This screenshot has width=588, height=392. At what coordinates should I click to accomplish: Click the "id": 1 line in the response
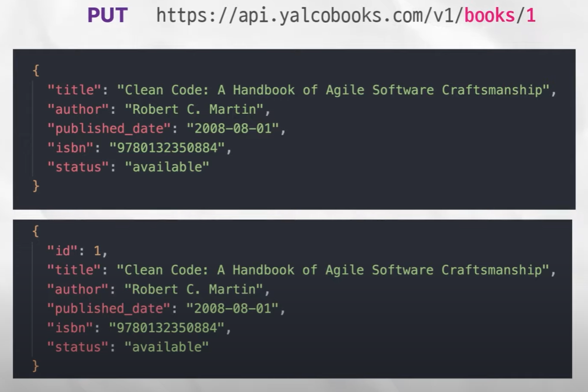click(77, 250)
